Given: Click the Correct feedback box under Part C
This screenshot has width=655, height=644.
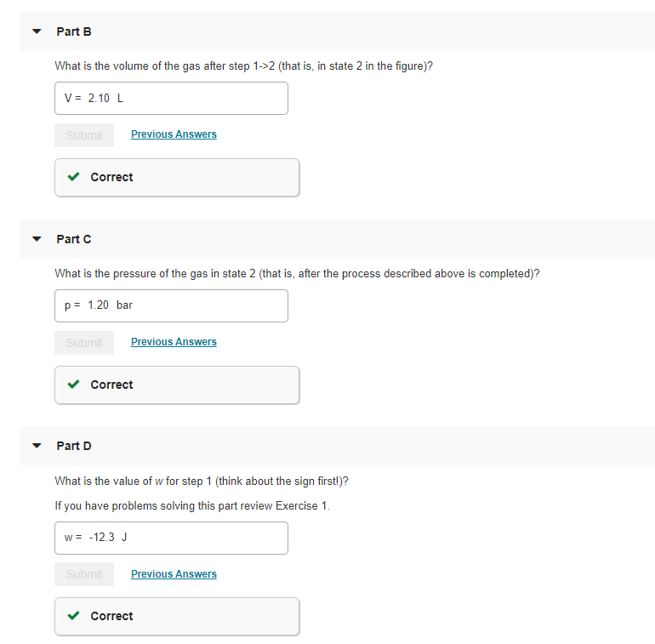Looking at the screenshot, I should click(x=177, y=385).
